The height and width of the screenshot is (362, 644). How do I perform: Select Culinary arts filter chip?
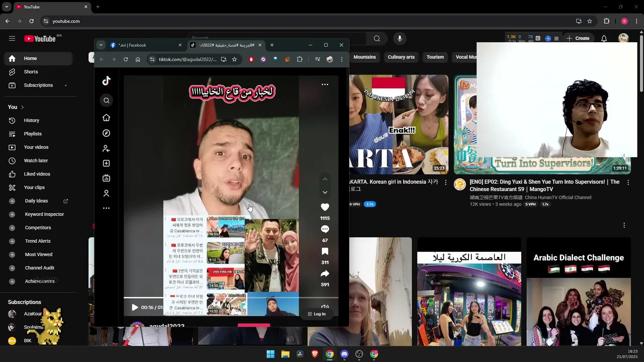(x=401, y=57)
